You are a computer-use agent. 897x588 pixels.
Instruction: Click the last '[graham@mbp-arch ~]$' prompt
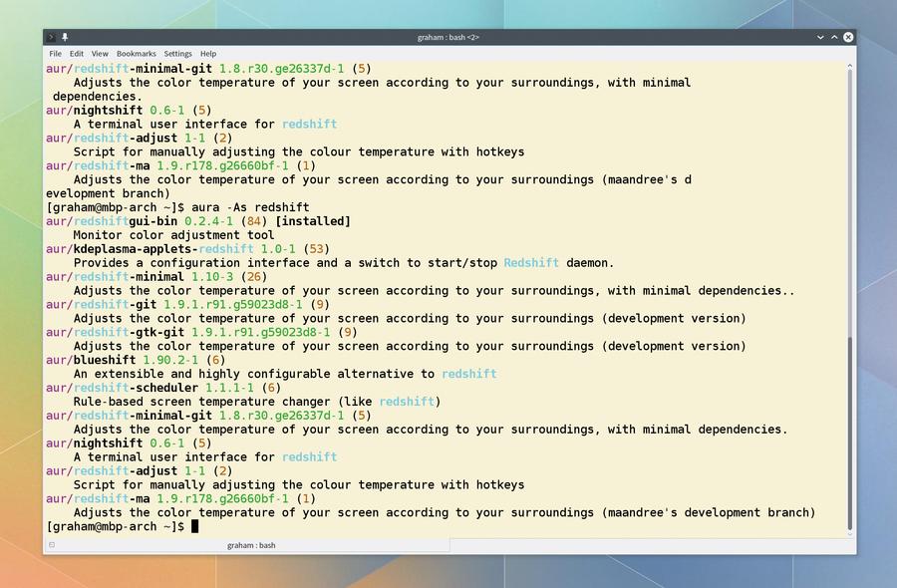(x=115, y=526)
